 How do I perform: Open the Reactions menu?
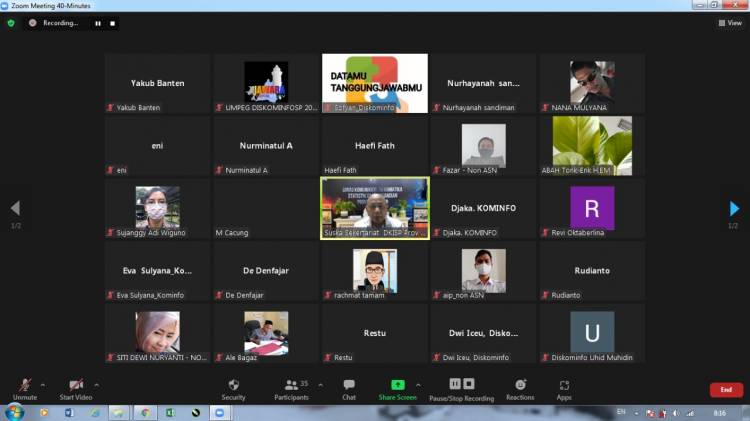[x=520, y=388]
